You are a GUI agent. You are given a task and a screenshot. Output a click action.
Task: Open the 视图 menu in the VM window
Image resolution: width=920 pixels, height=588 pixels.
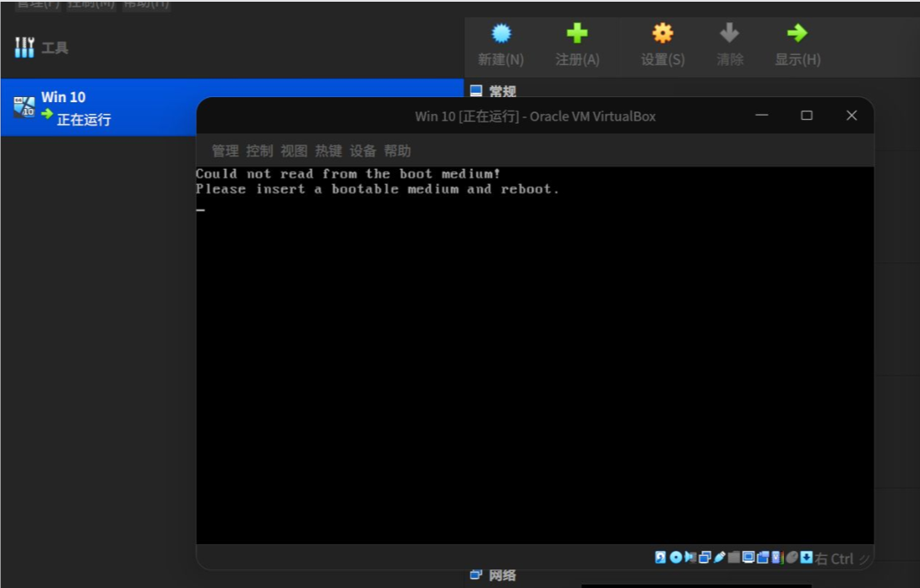[x=294, y=151]
